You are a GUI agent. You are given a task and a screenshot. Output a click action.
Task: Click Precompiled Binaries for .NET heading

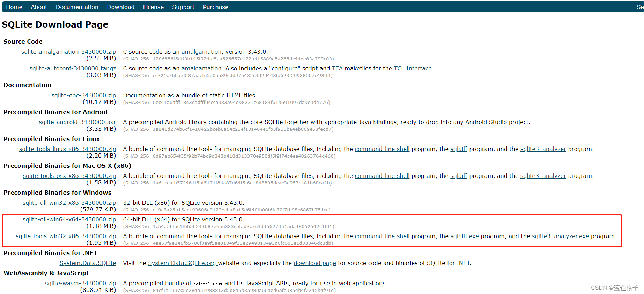point(50,253)
